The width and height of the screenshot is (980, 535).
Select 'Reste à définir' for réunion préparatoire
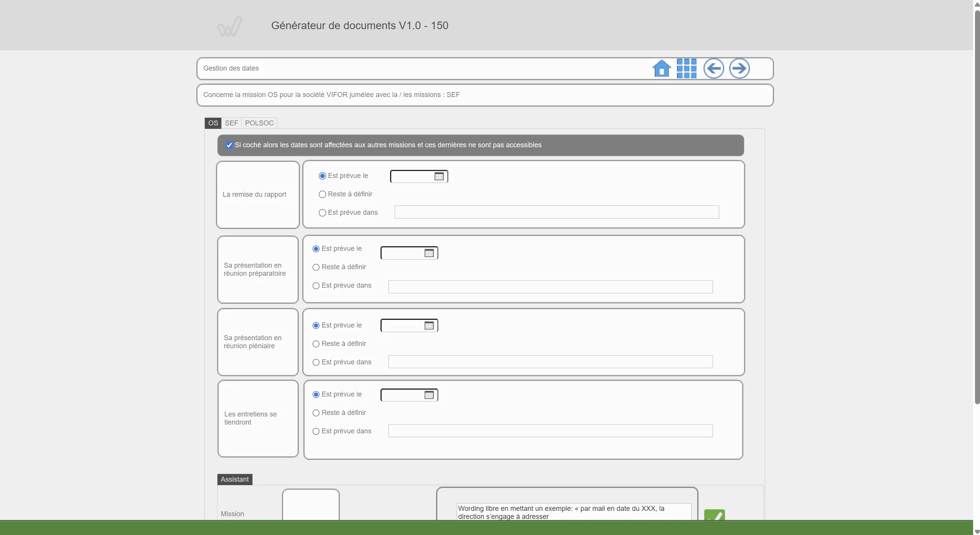[x=316, y=267]
